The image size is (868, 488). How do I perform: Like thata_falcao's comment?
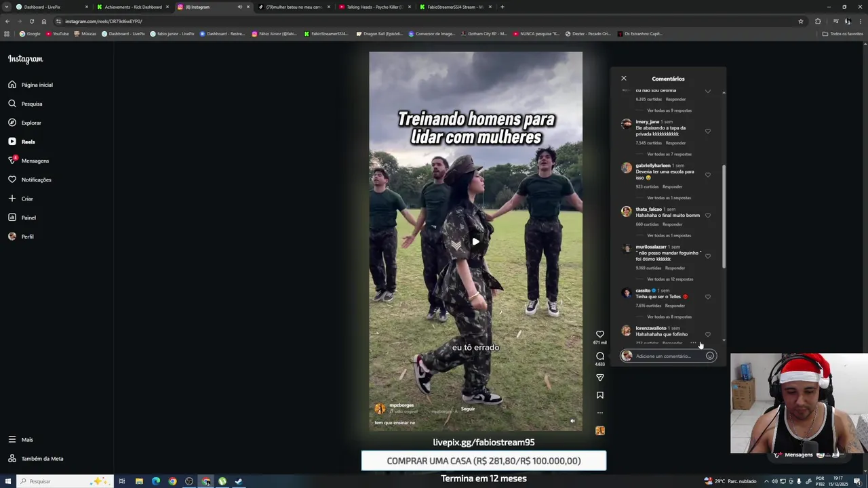[707, 216]
